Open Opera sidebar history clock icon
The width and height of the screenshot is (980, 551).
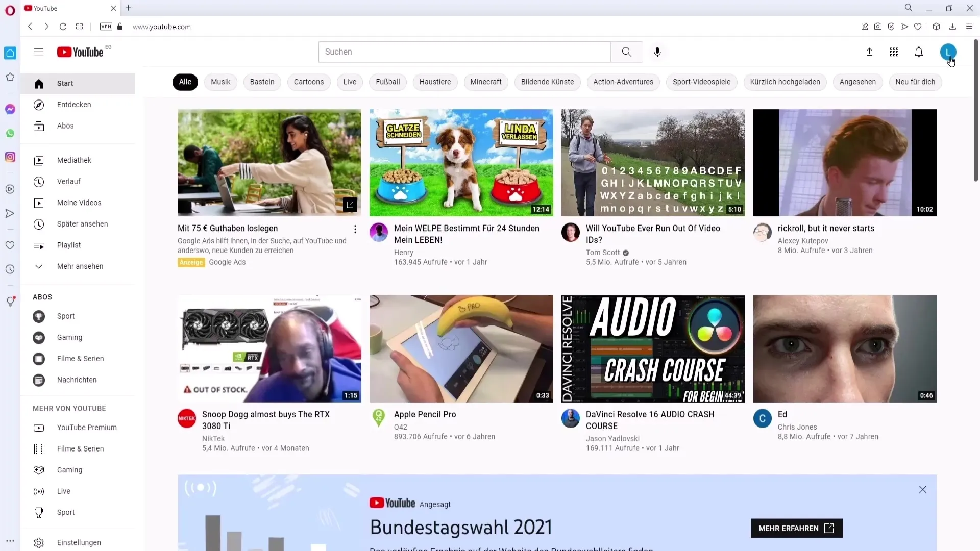pyautogui.click(x=10, y=269)
